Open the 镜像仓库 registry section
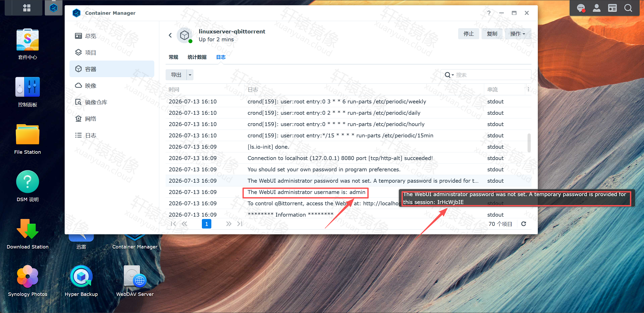Viewport: 644px width, 313px height. click(x=112, y=102)
